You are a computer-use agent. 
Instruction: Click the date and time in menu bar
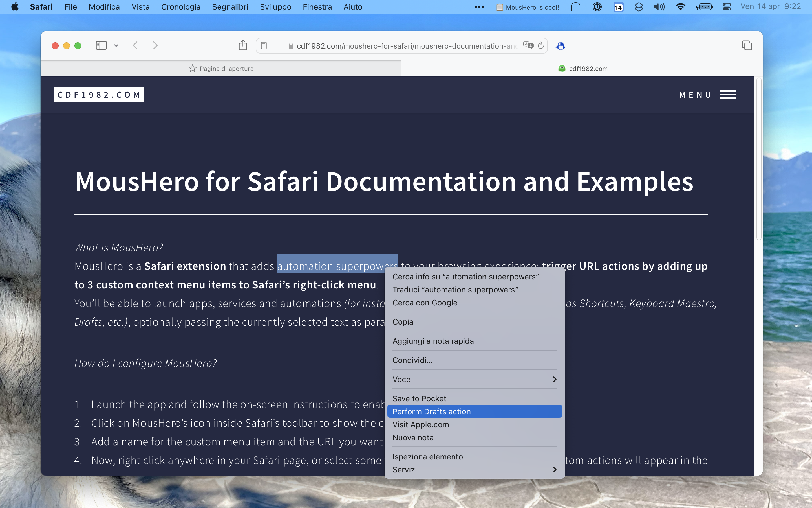(x=770, y=7)
